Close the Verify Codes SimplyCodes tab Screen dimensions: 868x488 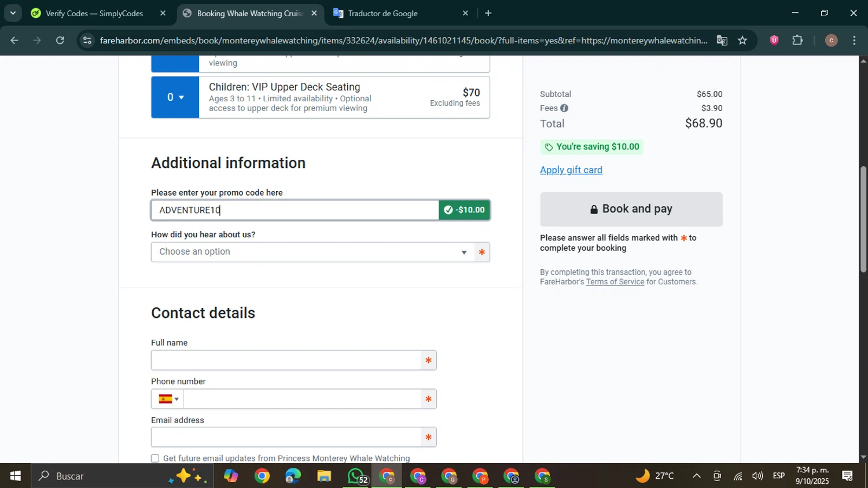(163, 13)
